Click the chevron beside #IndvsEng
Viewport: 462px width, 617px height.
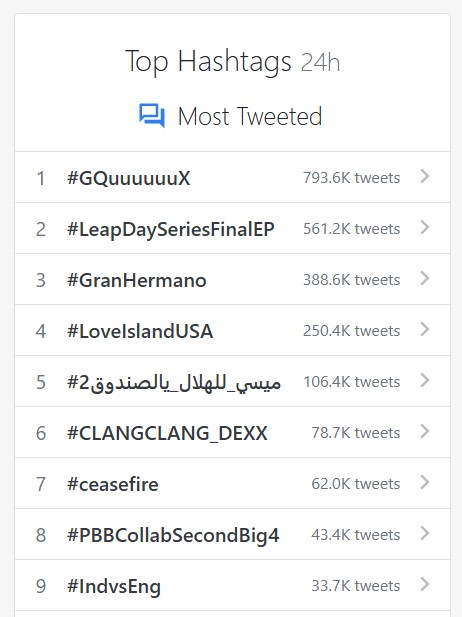click(x=424, y=584)
